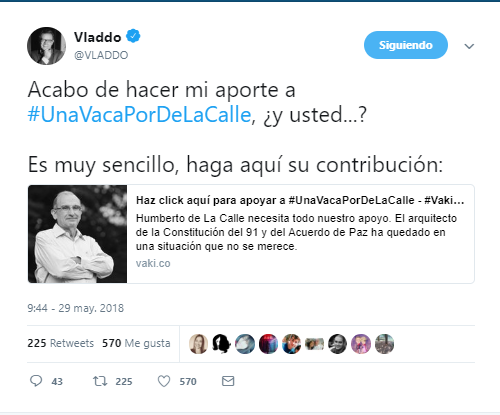Open the #UnaVacaPorDeLaCalle hashtag link
This screenshot has height=415, width=500.
139,115
